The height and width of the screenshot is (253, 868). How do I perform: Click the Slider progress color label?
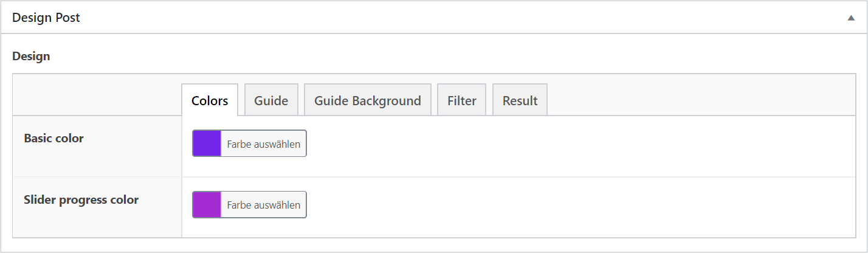point(81,199)
